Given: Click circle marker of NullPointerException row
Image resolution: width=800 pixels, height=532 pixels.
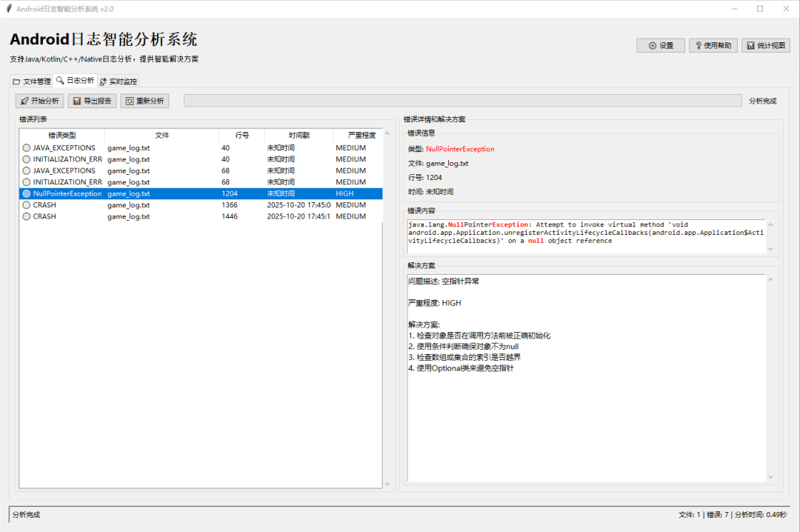Looking at the screenshot, I should (x=27, y=193).
